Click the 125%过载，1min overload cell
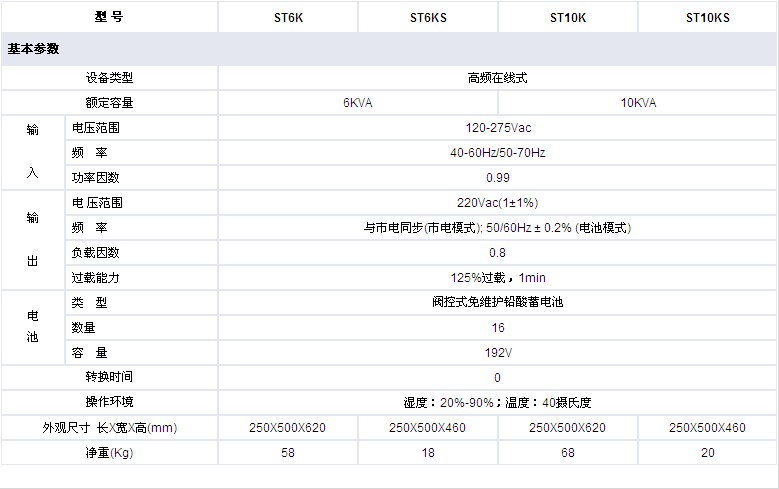 tap(497, 278)
